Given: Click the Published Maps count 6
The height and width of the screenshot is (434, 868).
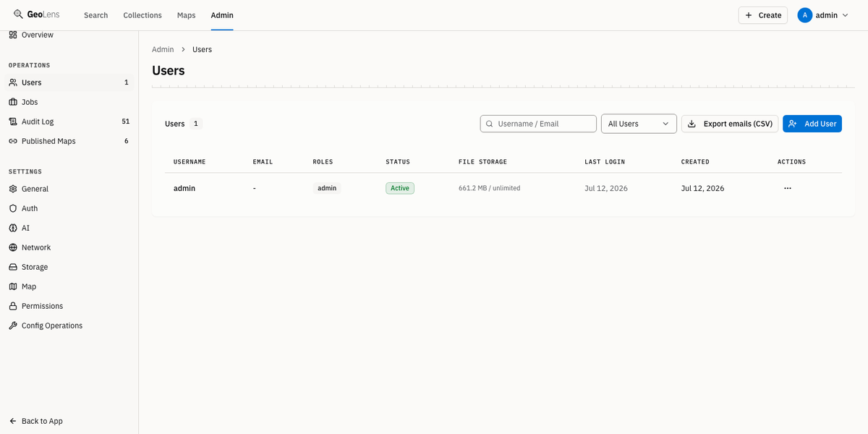Looking at the screenshot, I should click(x=127, y=141).
